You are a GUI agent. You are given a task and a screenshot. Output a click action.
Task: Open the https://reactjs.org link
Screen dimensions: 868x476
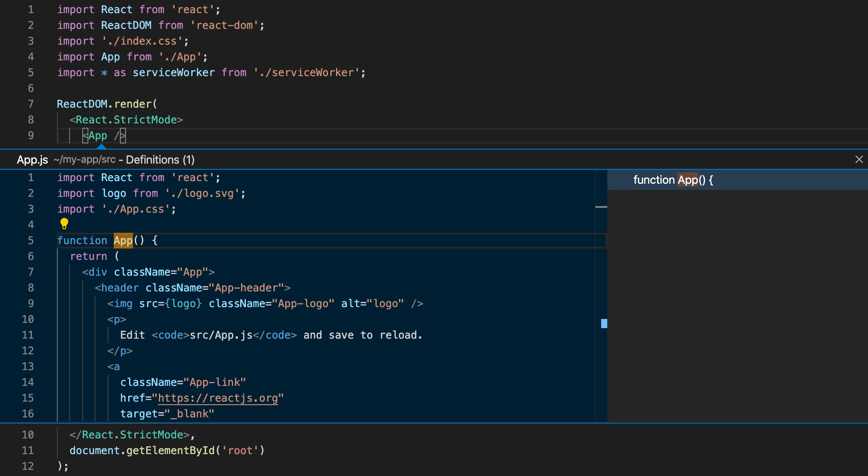click(x=218, y=398)
